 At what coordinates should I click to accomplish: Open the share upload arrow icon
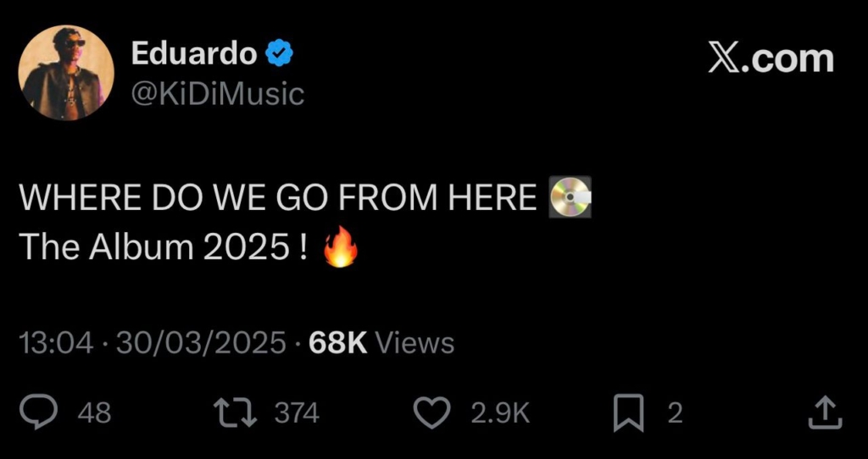(826, 412)
